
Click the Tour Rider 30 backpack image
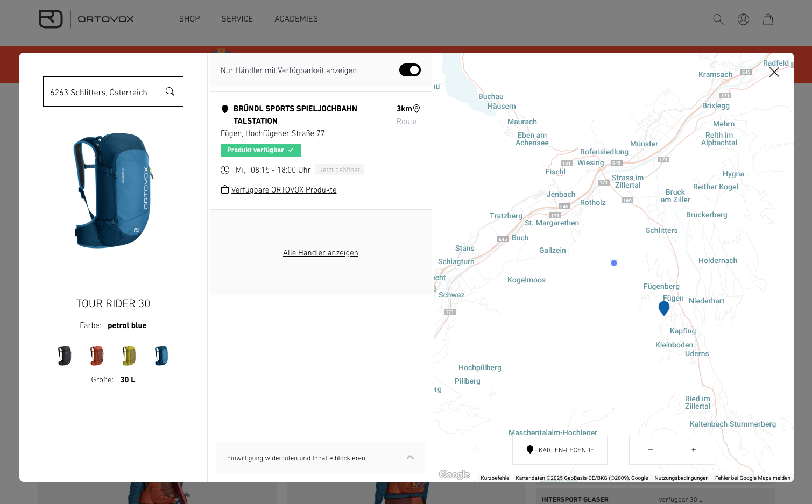[113, 190]
